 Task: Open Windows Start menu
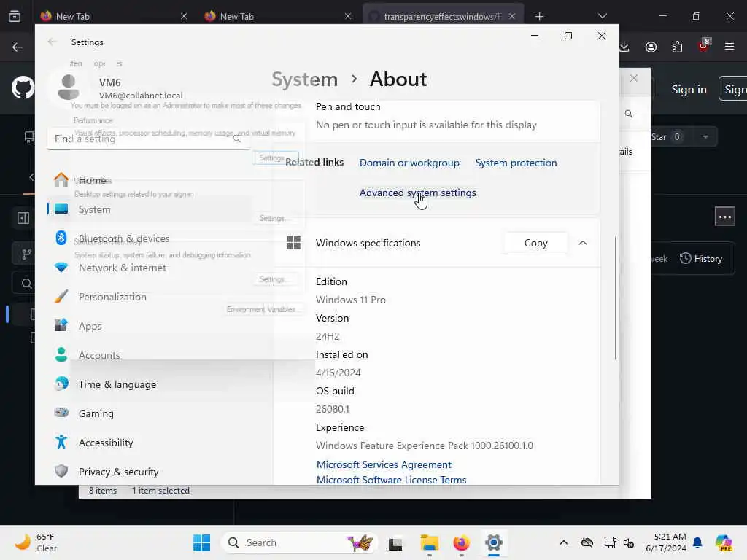201,542
